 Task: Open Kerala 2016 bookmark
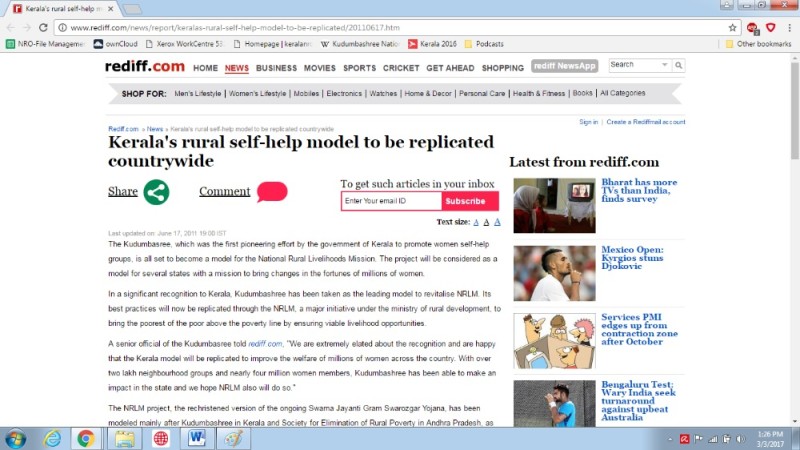click(433, 44)
